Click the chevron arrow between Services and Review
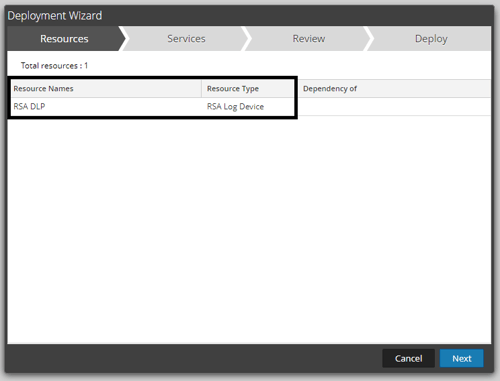 click(246, 39)
